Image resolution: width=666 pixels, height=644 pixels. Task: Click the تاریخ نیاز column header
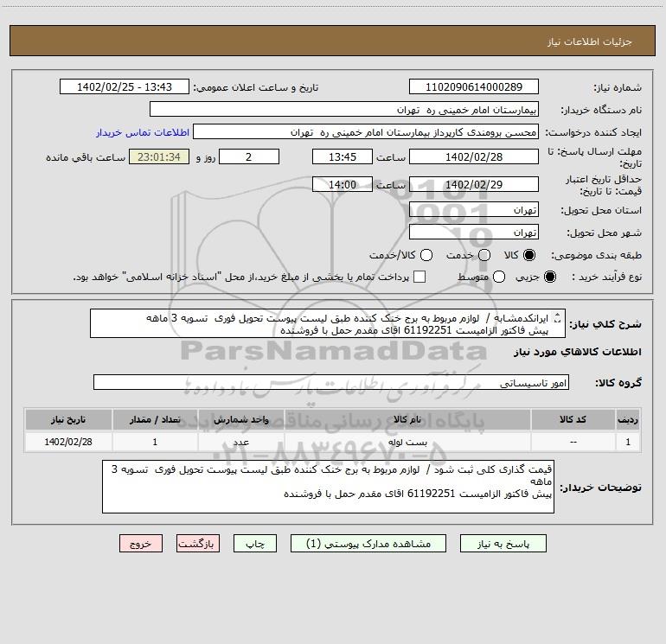click(68, 419)
